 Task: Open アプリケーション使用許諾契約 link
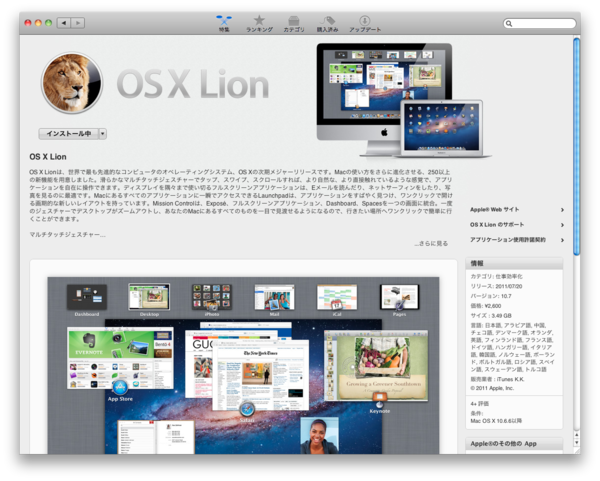point(508,240)
